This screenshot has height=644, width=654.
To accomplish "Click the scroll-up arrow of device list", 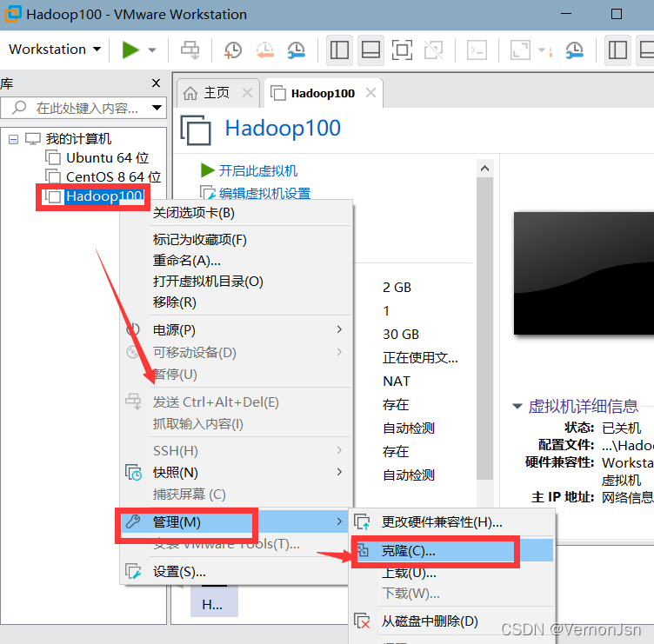I will (484, 169).
